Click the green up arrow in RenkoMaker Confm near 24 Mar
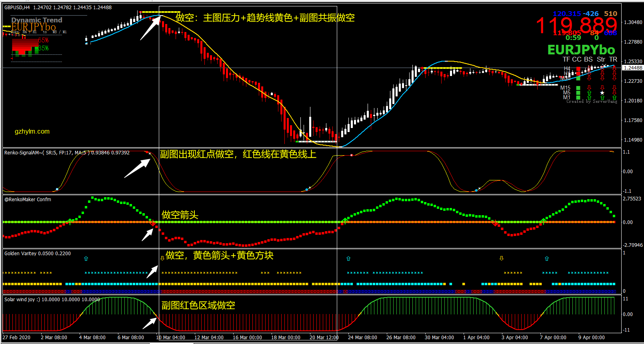 coord(345,220)
